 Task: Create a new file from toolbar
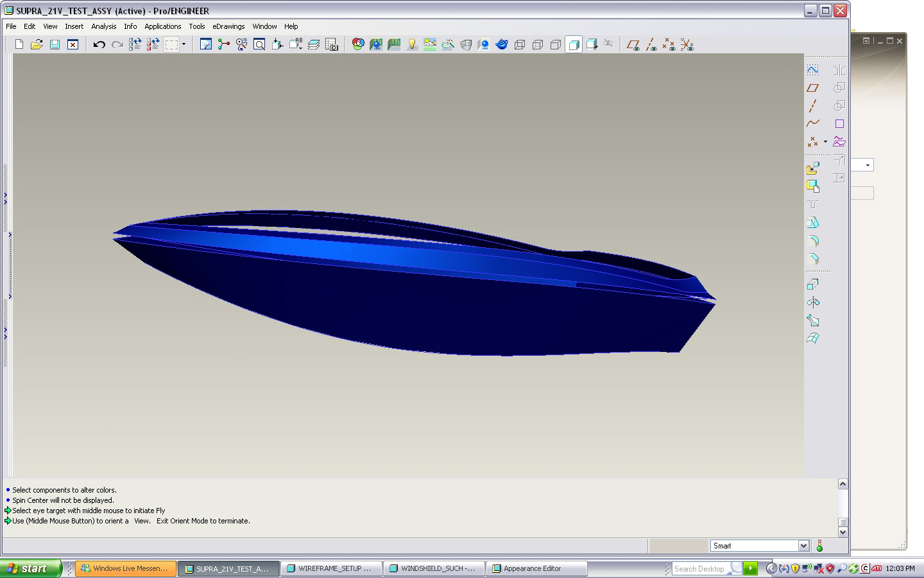[x=19, y=44]
